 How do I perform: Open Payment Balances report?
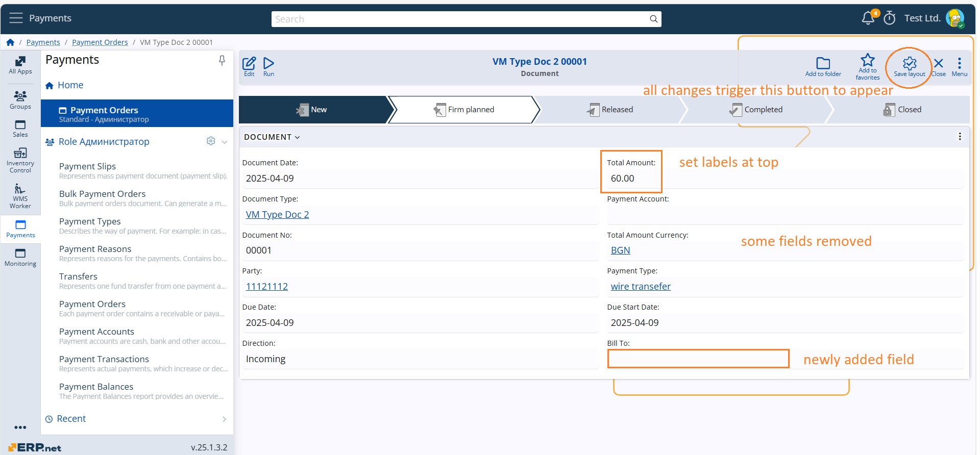(143, 391)
